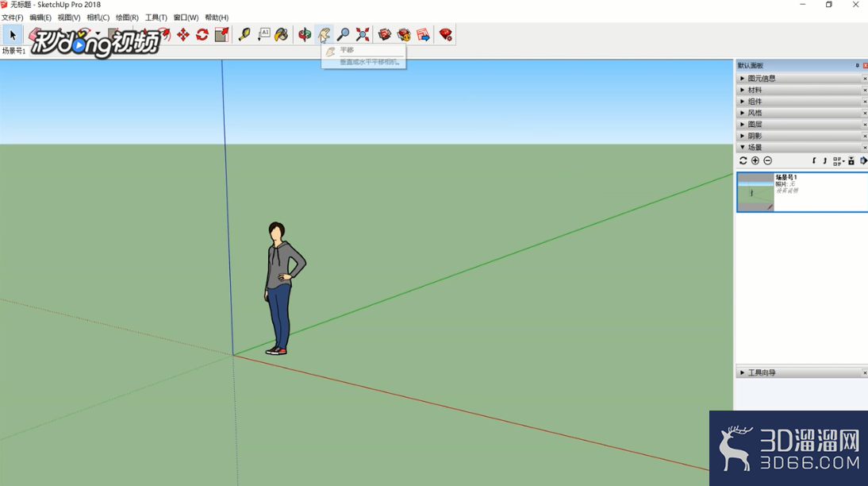This screenshot has height=486, width=868.
Task: Choose the Paint Bucket tool
Action: coord(282,35)
